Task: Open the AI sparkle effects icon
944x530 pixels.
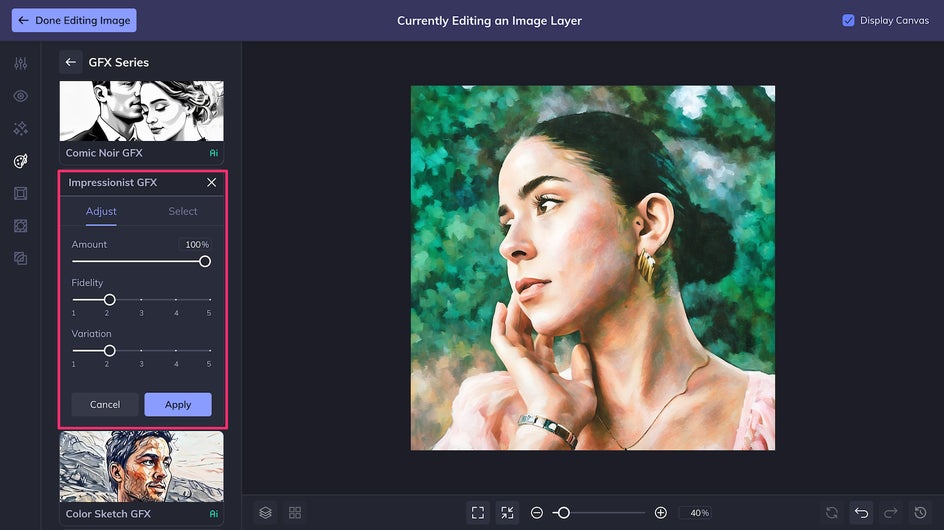Action: pyautogui.click(x=20, y=129)
